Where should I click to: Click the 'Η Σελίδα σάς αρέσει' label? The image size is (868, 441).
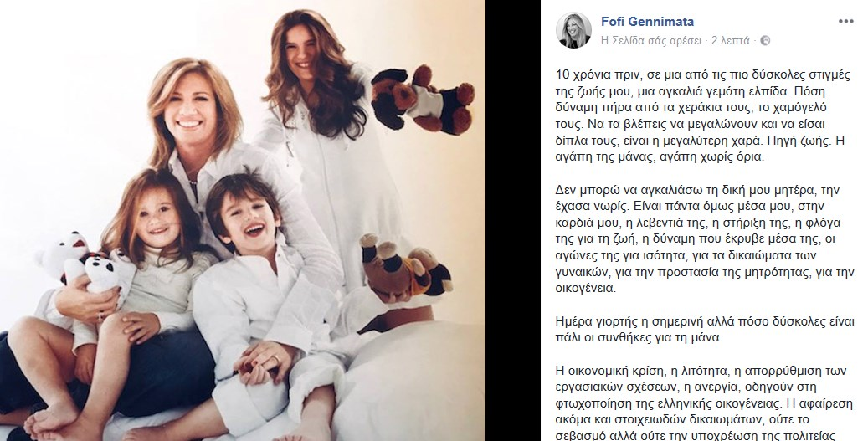click(651, 40)
